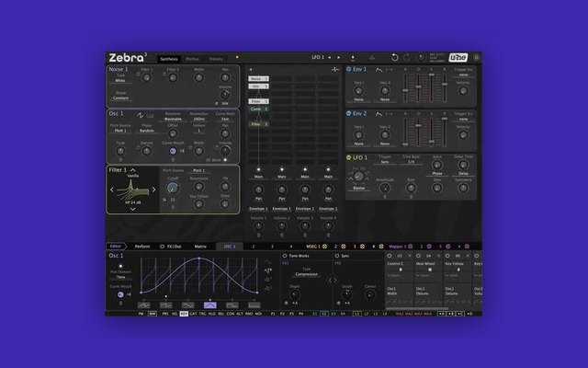Screen dimensions: 588x368
Task: Select the Filter 2 module block in grid
Action: pyautogui.click(x=258, y=124)
